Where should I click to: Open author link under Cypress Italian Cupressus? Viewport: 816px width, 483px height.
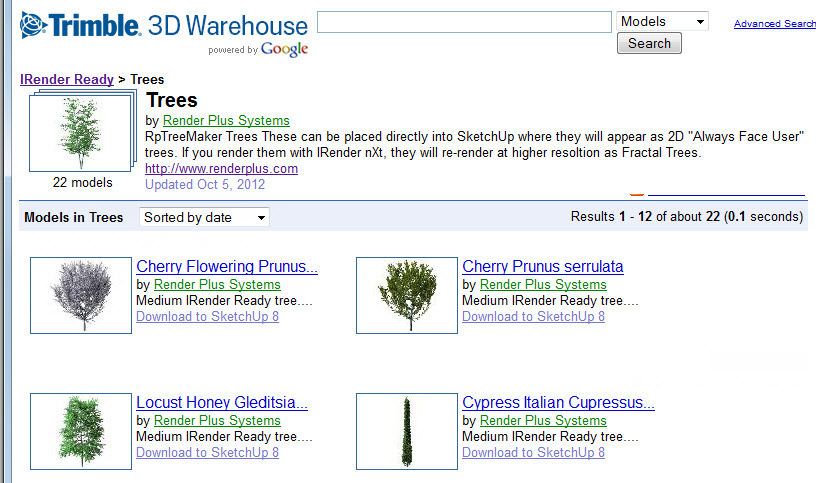pyautogui.click(x=543, y=420)
